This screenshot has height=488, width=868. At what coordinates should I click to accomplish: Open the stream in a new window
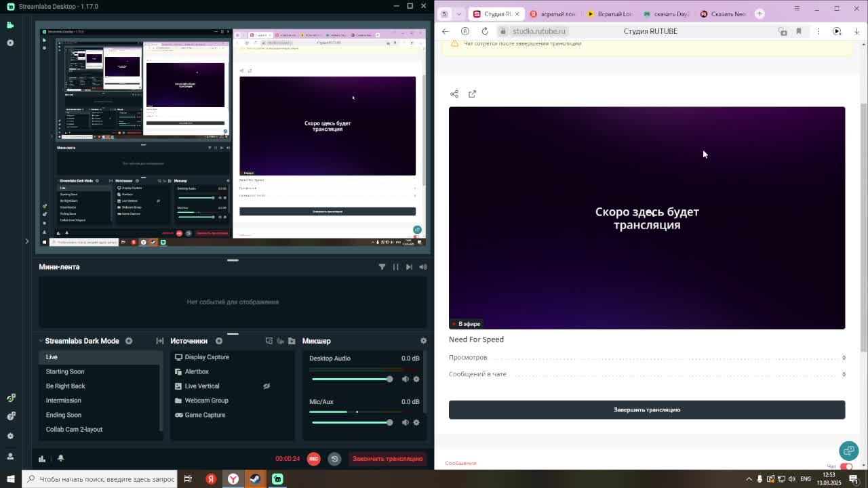click(473, 94)
